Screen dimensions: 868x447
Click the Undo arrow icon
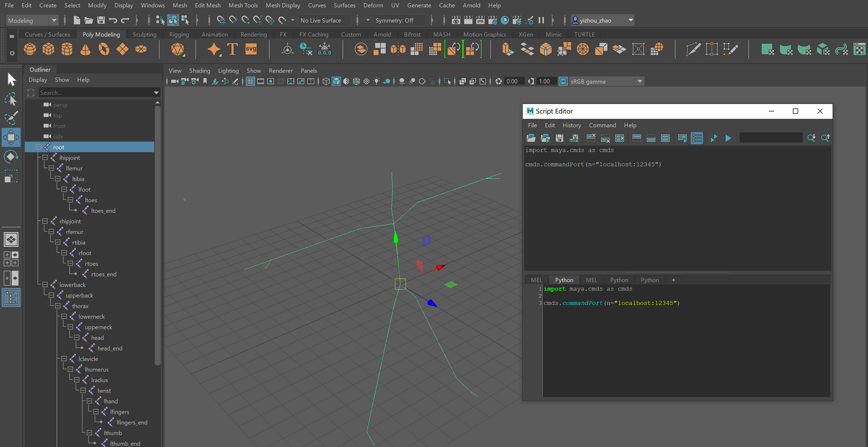point(113,20)
